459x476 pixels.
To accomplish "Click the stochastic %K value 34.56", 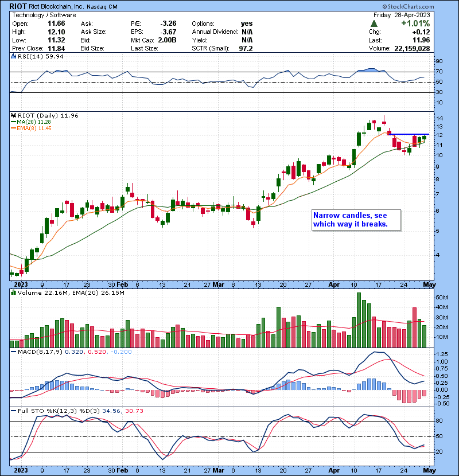I will pyautogui.click(x=111, y=411).
